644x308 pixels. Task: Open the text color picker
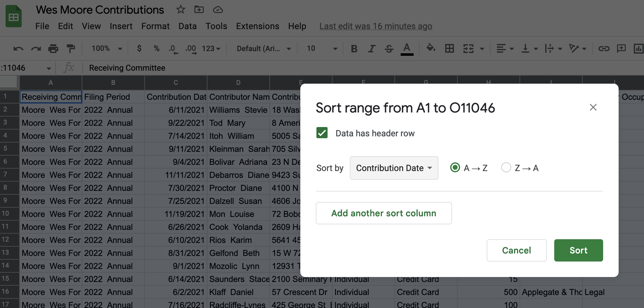(x=407, y=49)
